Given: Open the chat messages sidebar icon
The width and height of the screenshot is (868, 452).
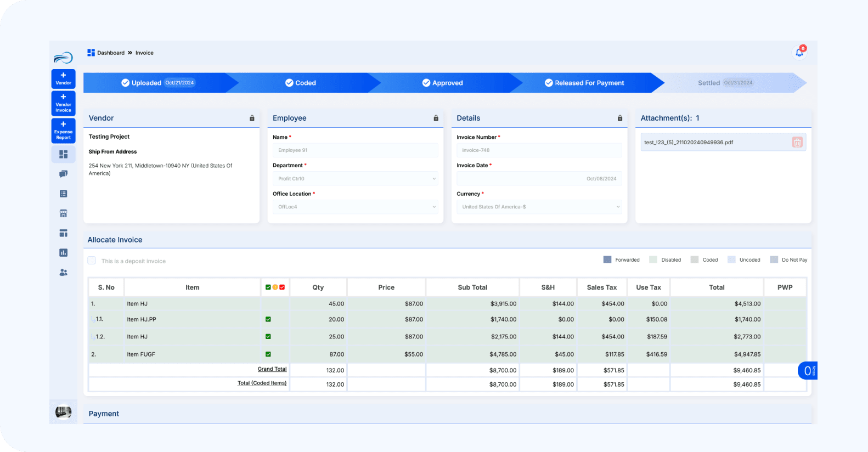Looking at the screenshot, I should tap(64, 174).
